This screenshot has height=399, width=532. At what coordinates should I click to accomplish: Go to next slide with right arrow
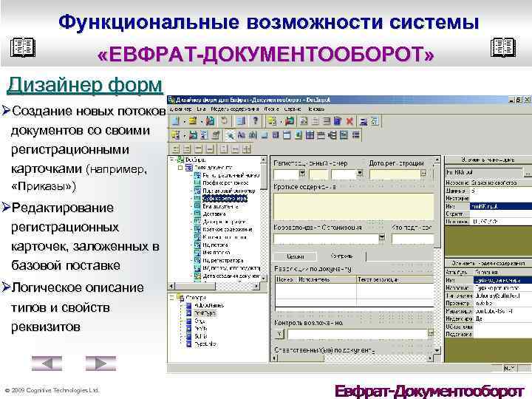click(x=100, y=364)
